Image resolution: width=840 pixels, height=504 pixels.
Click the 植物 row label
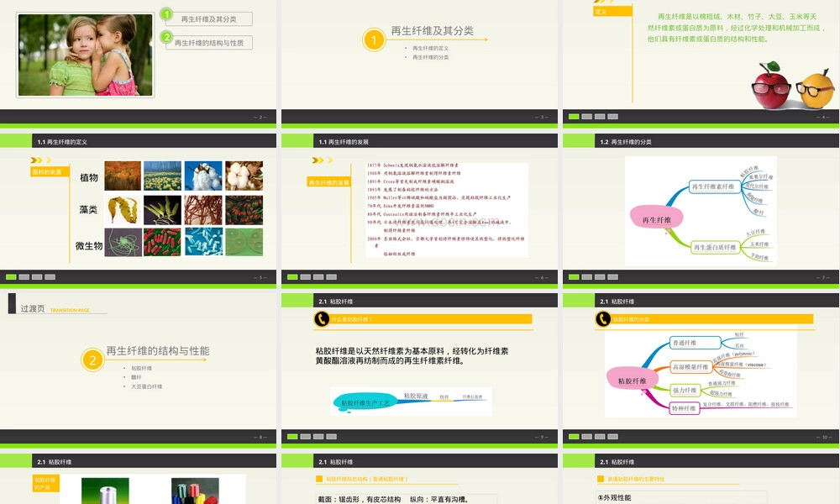[89, 177]
